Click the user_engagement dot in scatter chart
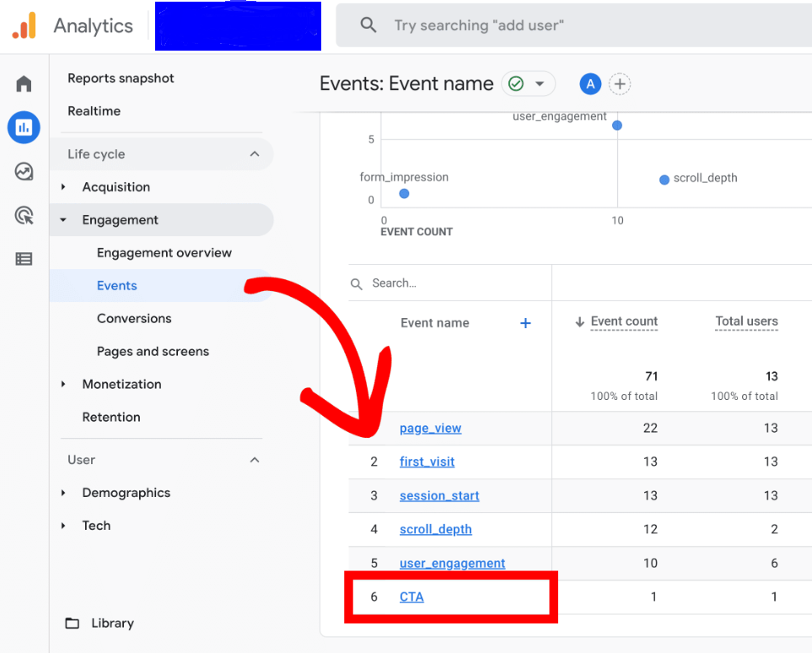 tap(616, 126)
